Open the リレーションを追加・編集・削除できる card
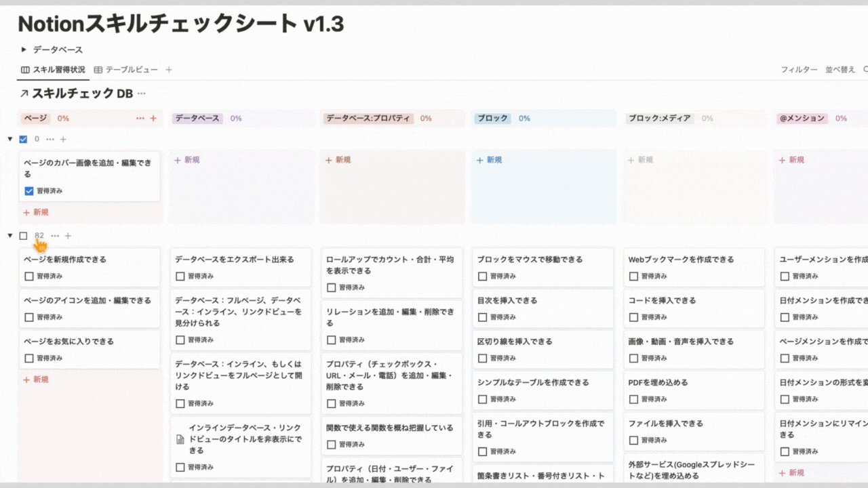 point(392,325)
